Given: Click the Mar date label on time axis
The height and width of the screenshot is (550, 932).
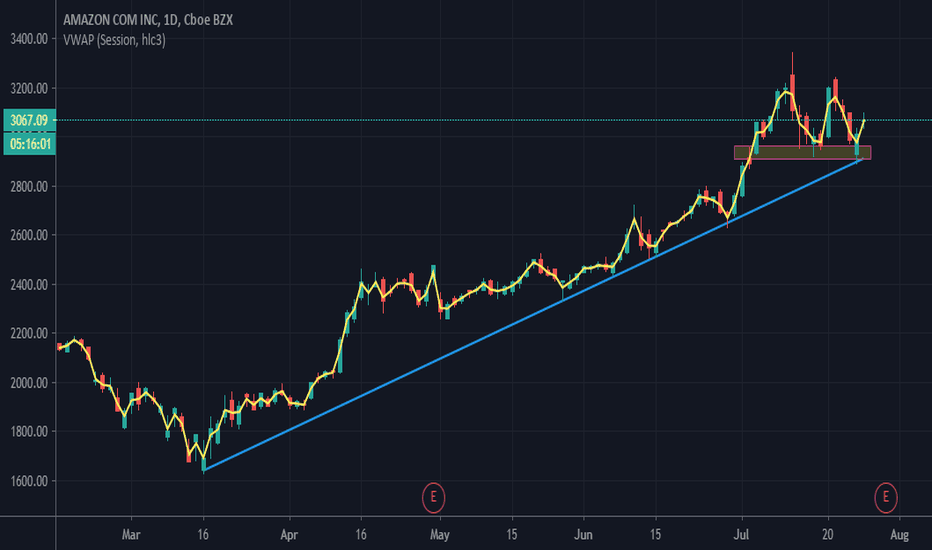Looking at the screenshot, I should coord(131,535).
